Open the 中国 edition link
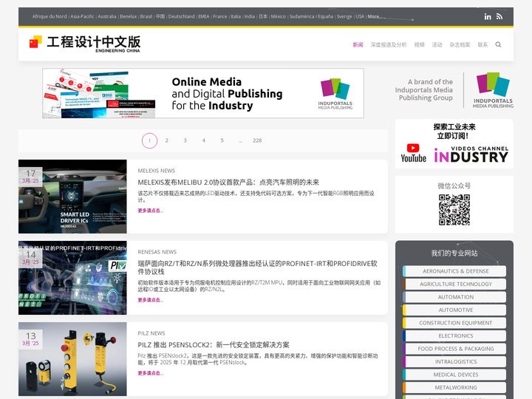Viewport: 532px width, 399px height. [160, 16]
